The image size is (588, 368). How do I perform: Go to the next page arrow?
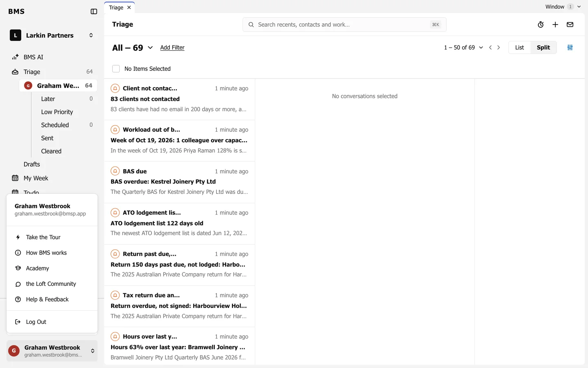(499, 47)
